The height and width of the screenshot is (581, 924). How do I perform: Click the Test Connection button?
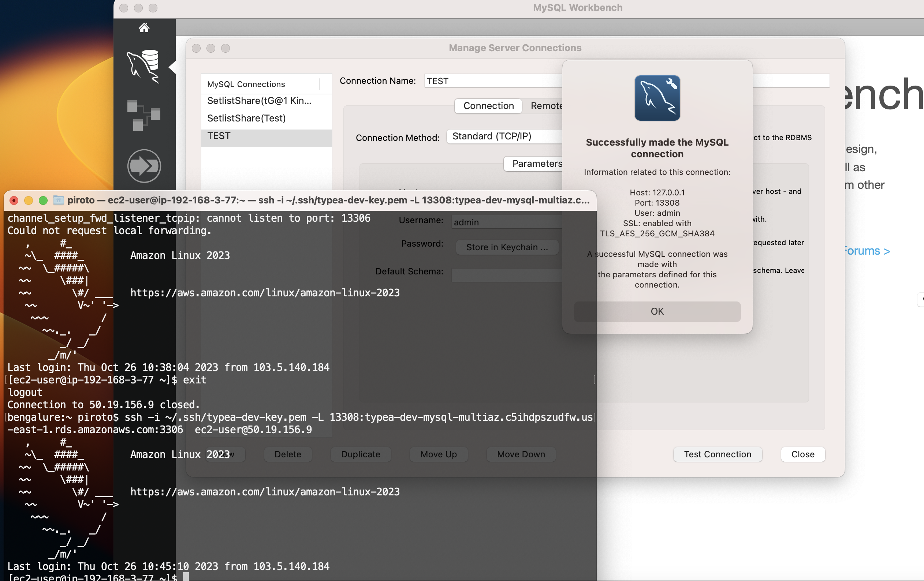coord(717,454)
